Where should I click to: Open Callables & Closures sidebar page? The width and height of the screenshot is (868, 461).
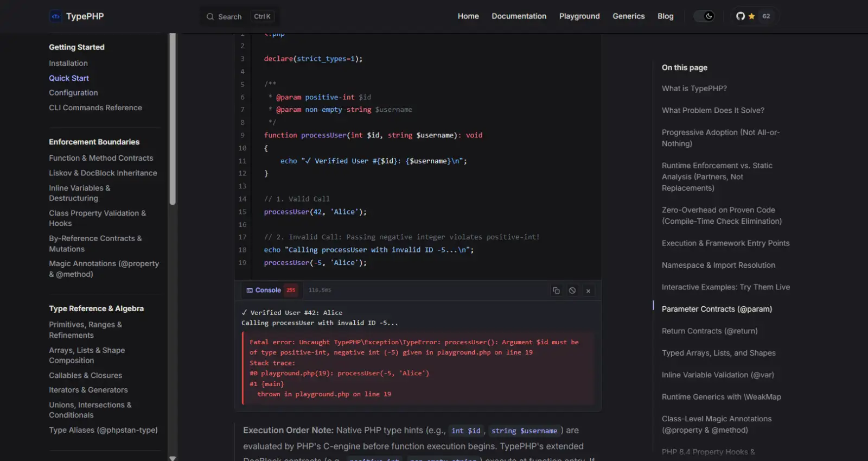[86, 375]
